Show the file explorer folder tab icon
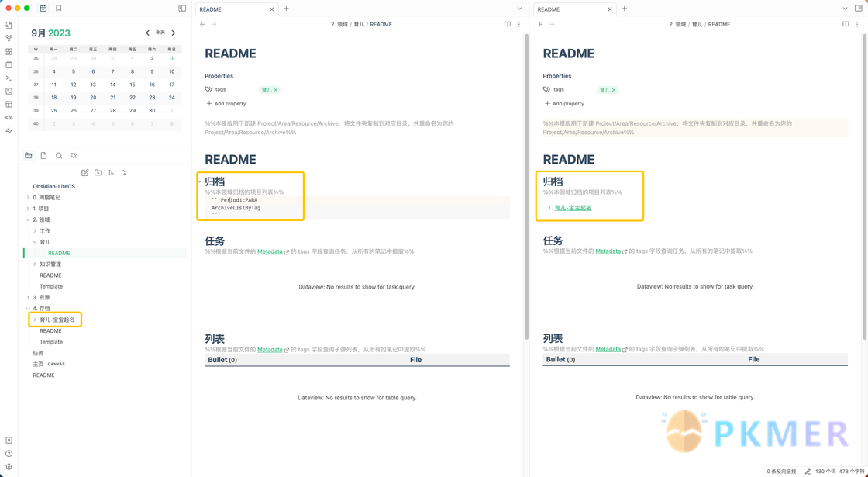 coord(29,156)
